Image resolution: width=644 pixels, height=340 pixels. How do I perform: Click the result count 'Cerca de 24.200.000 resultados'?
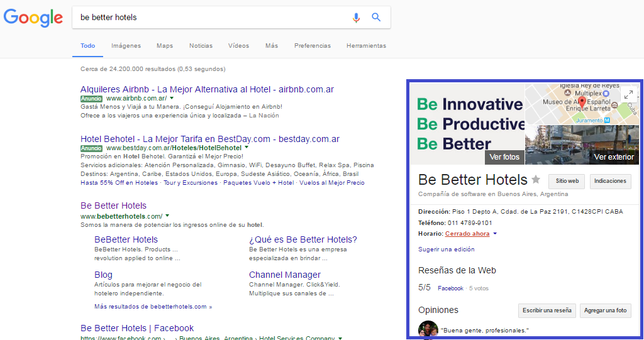point(128,69)
